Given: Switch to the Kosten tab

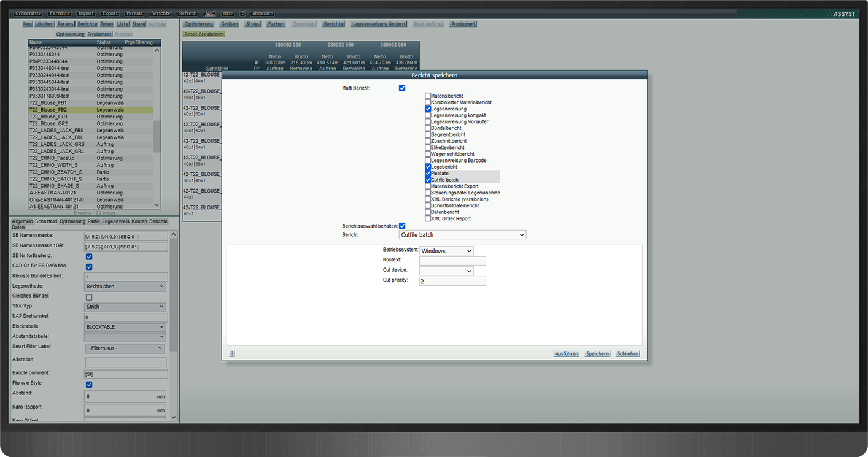Looking at the screenshot, I should pyautogui.click(x=139, y=221).
